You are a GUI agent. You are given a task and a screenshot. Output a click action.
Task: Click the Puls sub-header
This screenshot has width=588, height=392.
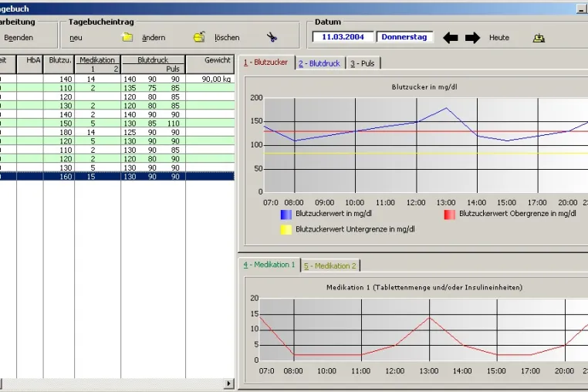173,69
